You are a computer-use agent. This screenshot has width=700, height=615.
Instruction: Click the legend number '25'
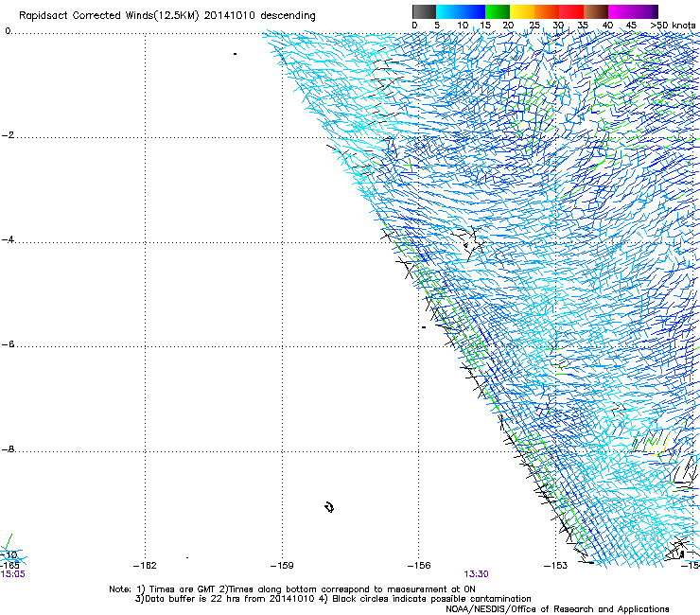pyautogui.click(x=534, y=26)
